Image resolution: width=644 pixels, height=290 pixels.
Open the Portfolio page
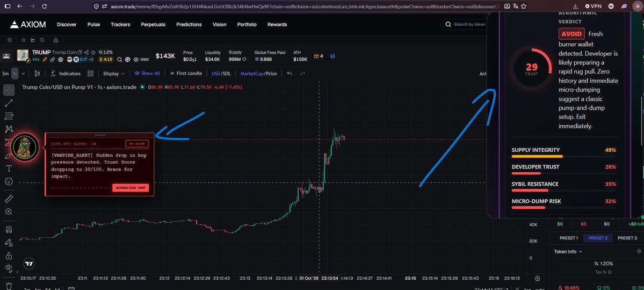pyautogui.click(x=247, y=24)
